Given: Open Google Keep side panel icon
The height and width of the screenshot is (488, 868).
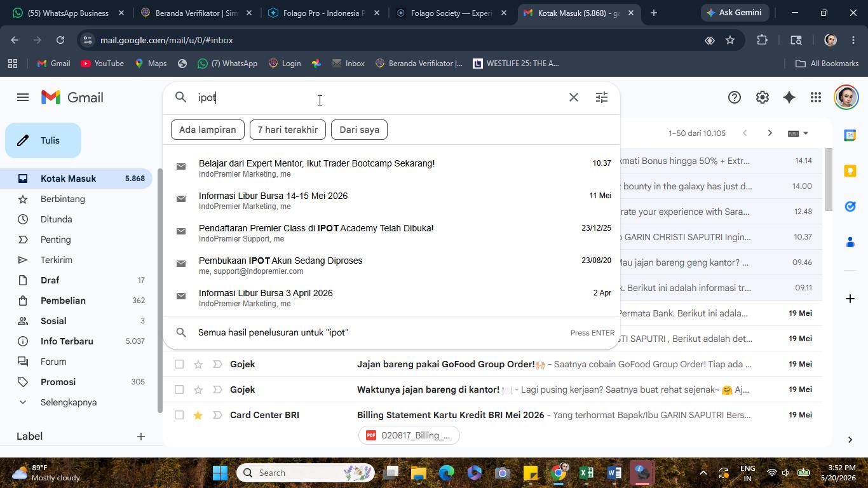Looking at the screenshot, I should click(850, 171).
